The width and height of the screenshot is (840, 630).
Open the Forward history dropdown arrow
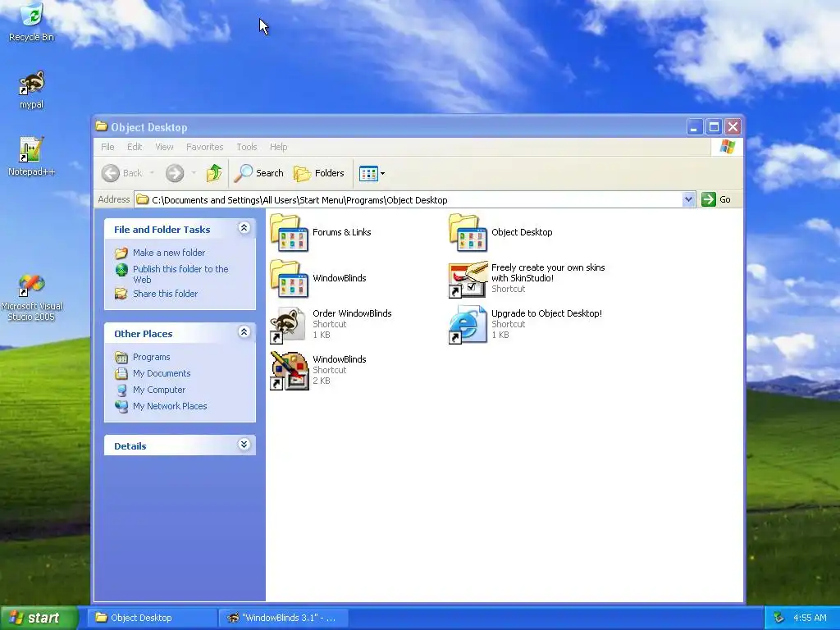tap(194, 173)
